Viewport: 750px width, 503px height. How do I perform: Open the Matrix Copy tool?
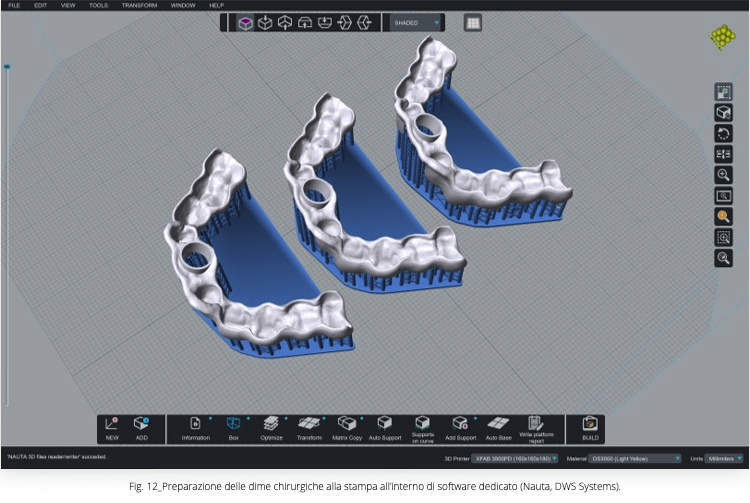pyautogui.click(x=347, y=425)
